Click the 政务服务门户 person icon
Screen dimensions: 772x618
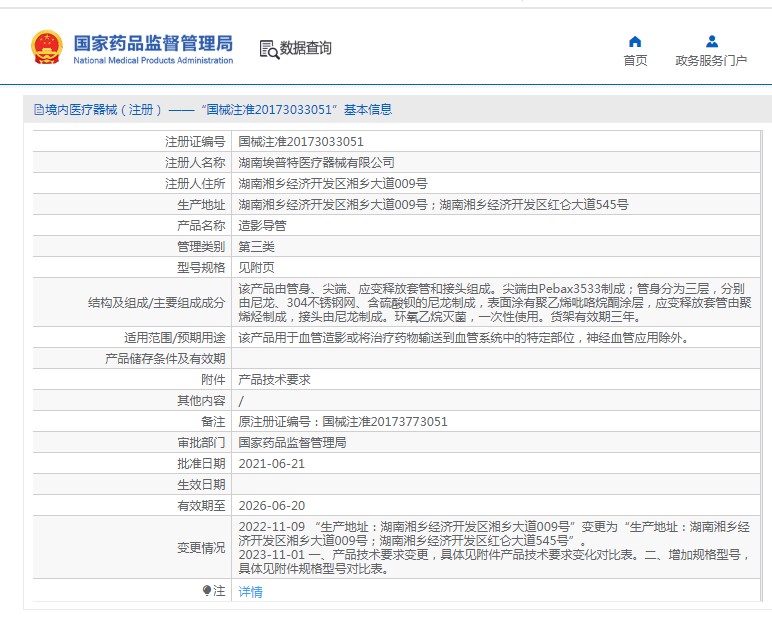coord(711,42)
